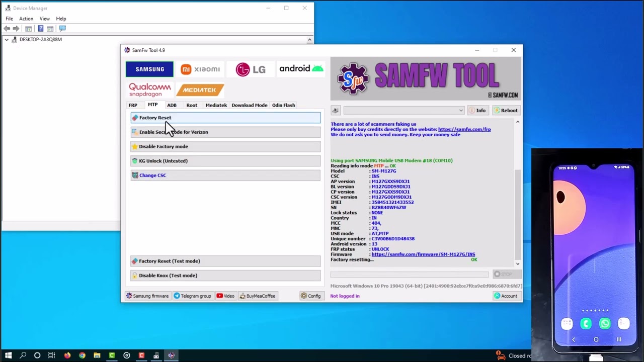The height and width of the screenshot is (362, 644).
Task: Switch to the MTP tab
Action: click(152, 105)
